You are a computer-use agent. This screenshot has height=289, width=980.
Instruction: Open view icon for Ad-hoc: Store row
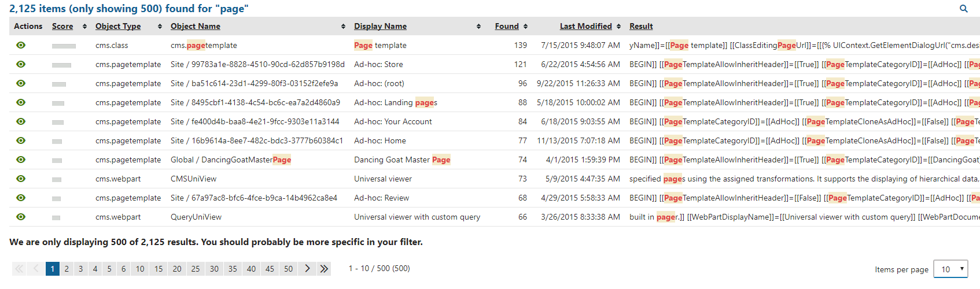click(x=21, y=64)
